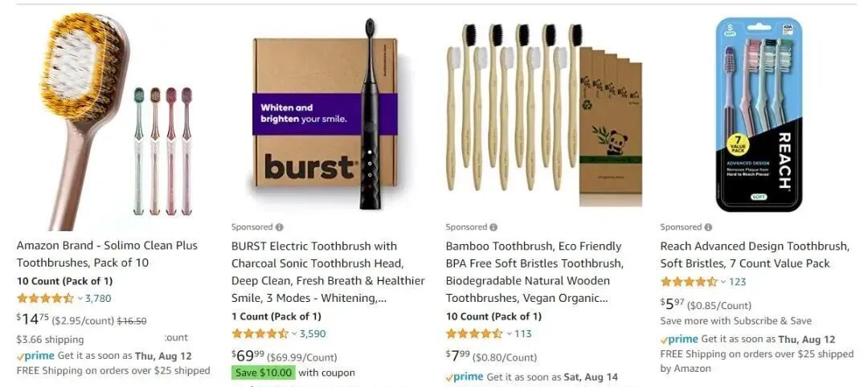Click the Reach Advanced Design star rating
This screenshot has height=387, width=868.
[689, 282]
